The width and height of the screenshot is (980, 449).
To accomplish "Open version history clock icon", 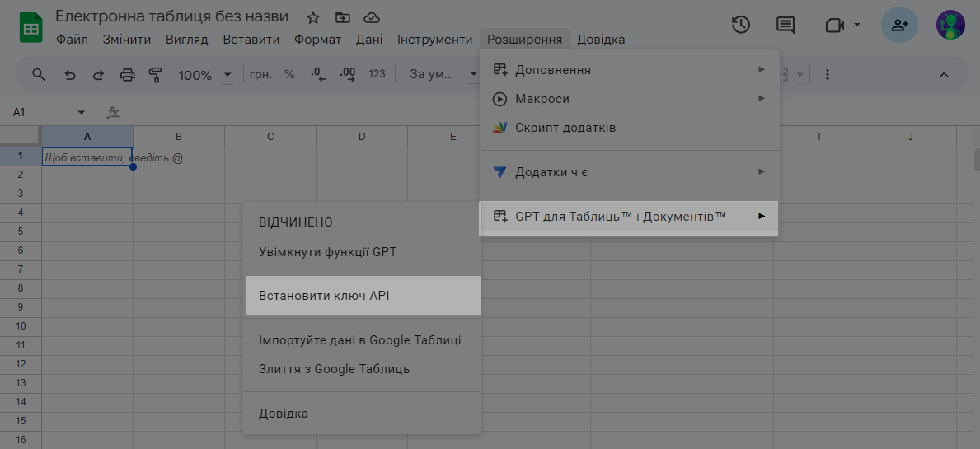I will click(x=740, y=26).
